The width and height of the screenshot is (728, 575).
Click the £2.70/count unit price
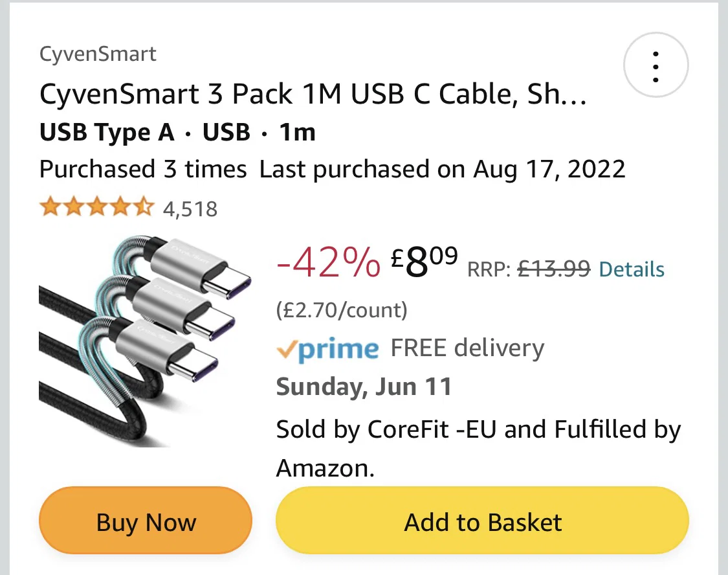pyautogui.click(x=342, y=311)
